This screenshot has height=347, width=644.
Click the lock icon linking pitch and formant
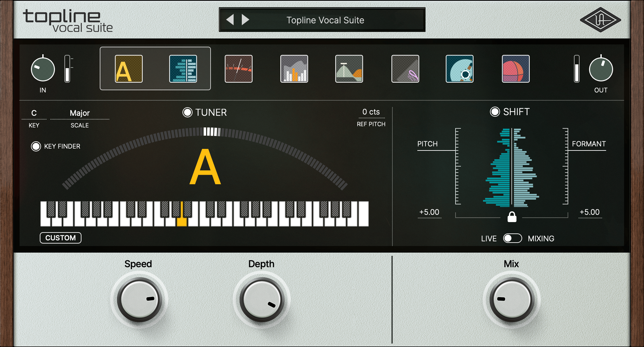click(x=512, y=217)
